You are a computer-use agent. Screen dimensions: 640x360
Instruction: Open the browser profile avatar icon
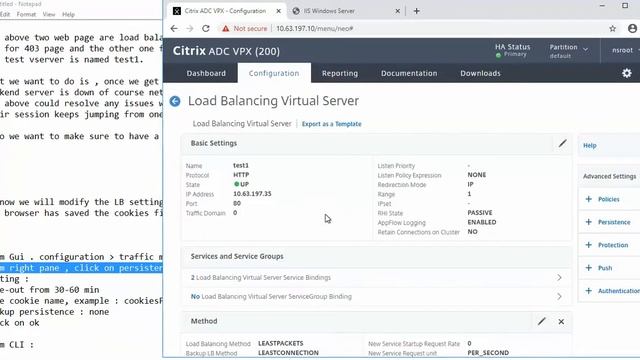632,29
